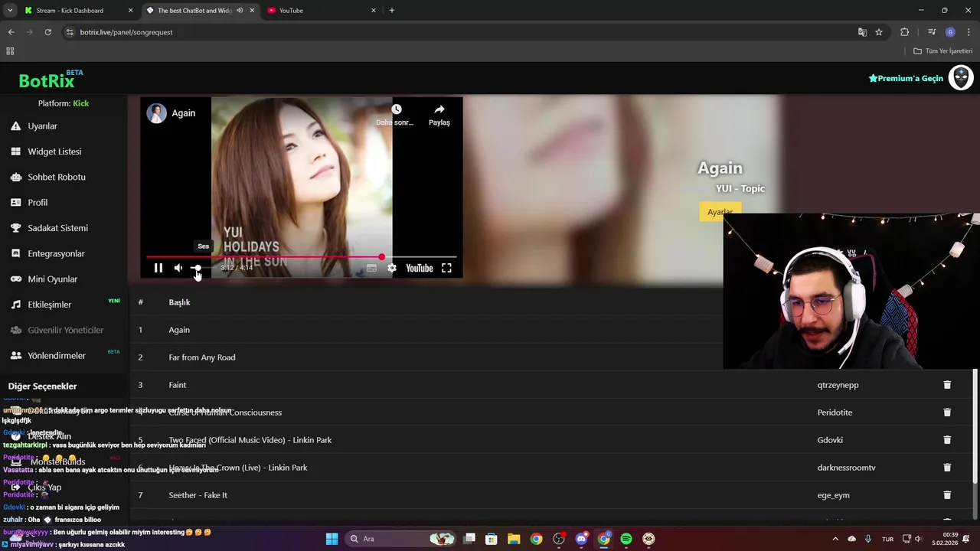Bookmark this page with star icon
Screen dimensions: 980x551
(879, 32)
